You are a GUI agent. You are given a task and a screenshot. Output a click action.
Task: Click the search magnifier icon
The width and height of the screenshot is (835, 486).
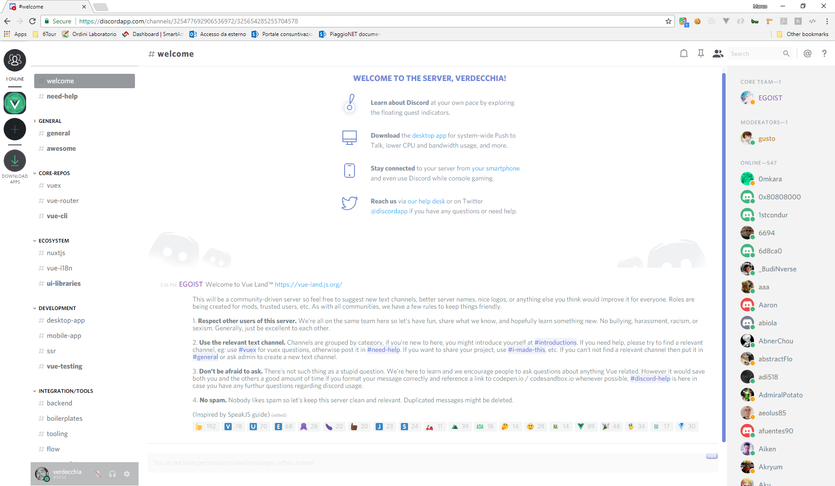pyautogui.click(x=786, y=53)
